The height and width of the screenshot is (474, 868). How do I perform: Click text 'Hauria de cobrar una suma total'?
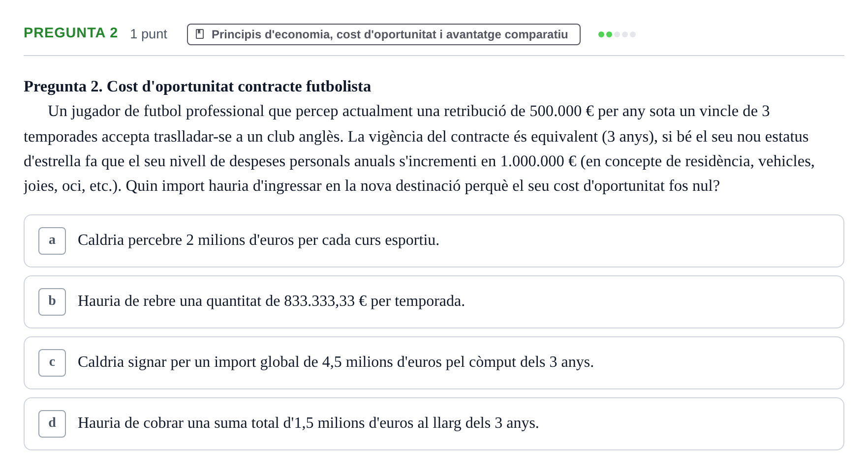coord(178,423)
